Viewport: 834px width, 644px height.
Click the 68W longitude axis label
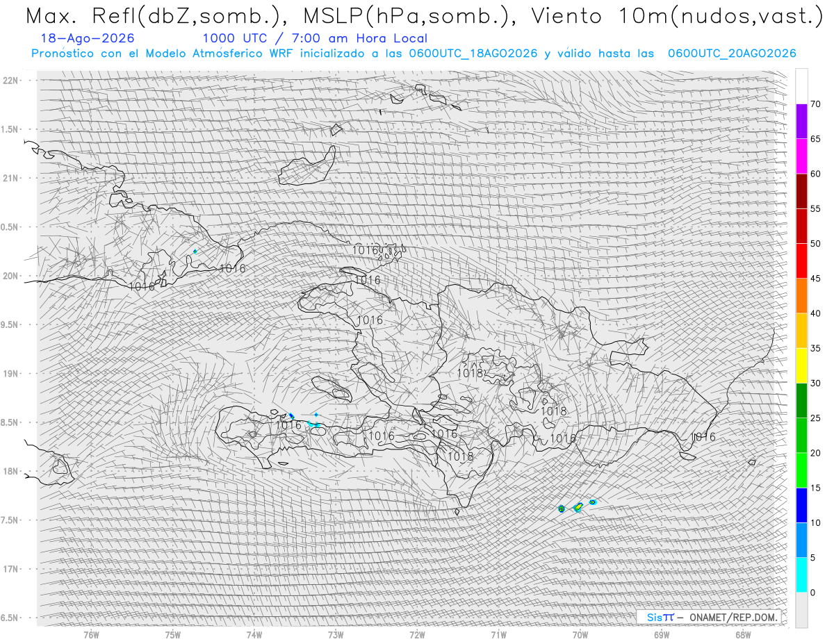click(743, 634)
